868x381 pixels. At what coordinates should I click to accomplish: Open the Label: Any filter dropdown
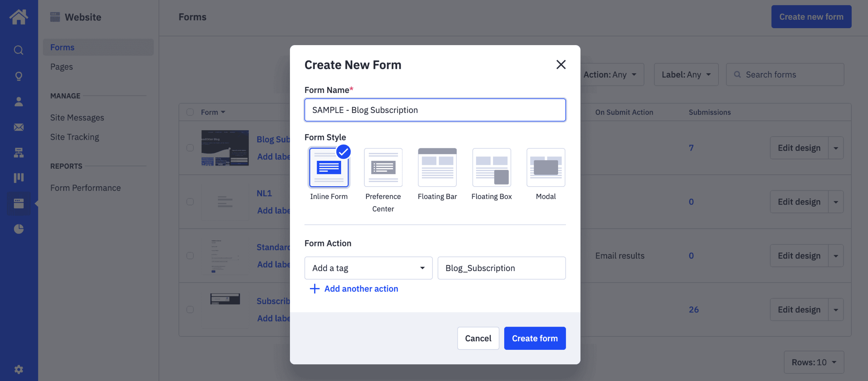click(x=686, y=74)
